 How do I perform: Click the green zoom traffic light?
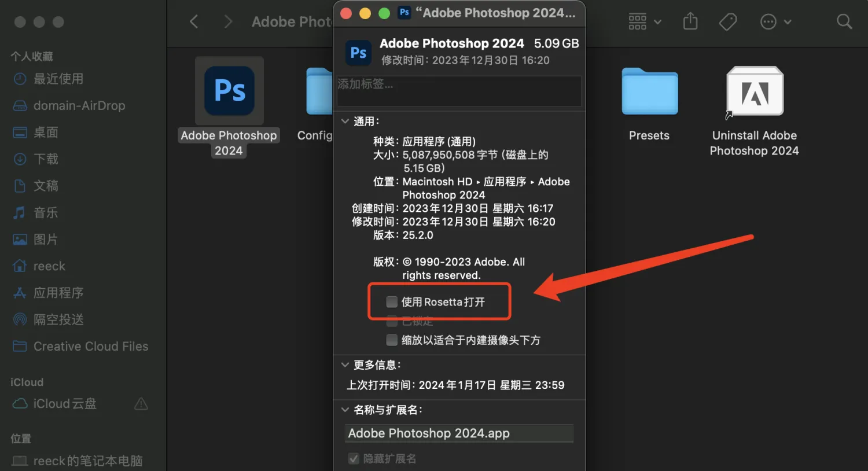(x=384, y=13)
